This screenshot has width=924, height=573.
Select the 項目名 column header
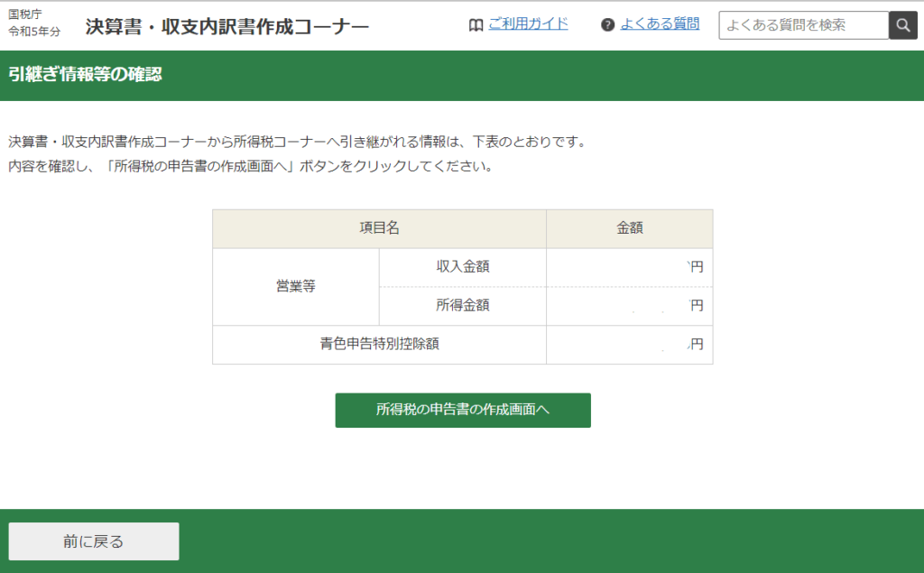[x=379, y=228]
